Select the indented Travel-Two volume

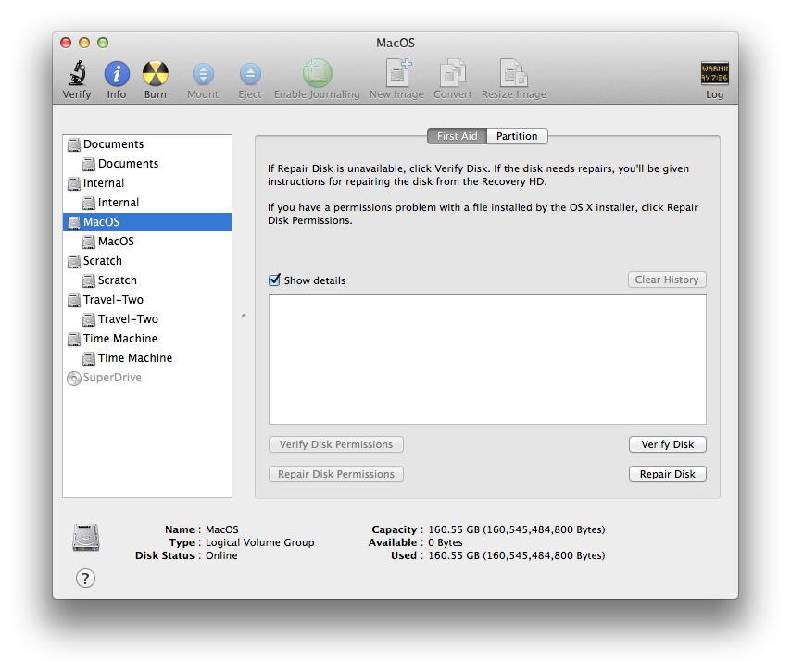click(147, 319)
